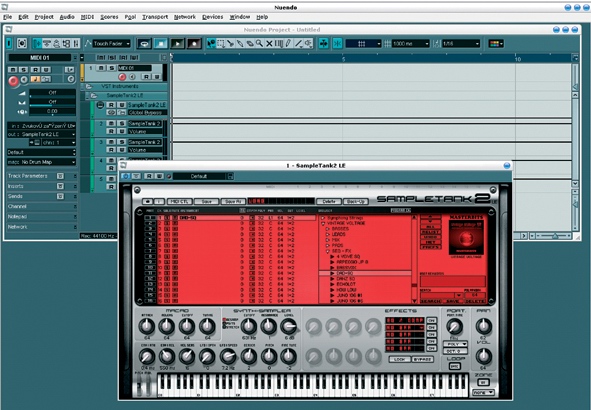This screenshot has height=410, width=591.
Task: Open the MIDI channel chn: 1 dropdown
Action: coord(58,143)
